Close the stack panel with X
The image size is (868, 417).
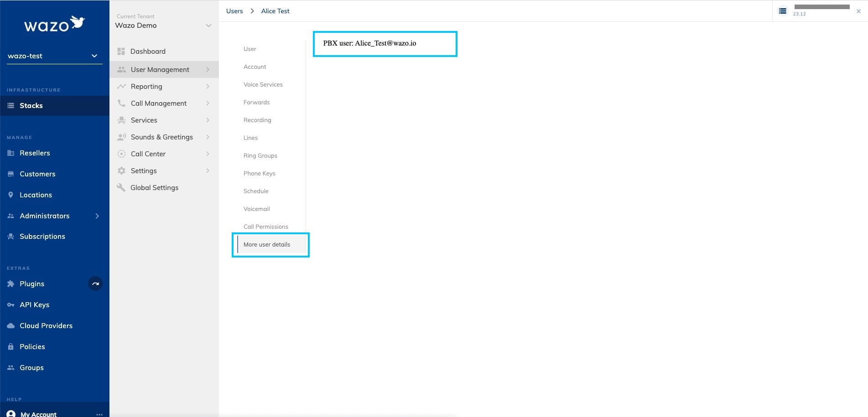tap(858, 11)
